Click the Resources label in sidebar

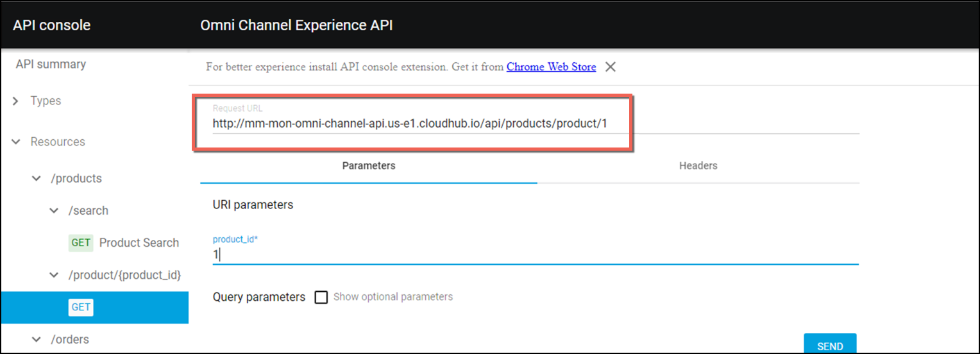pos(58,142)
